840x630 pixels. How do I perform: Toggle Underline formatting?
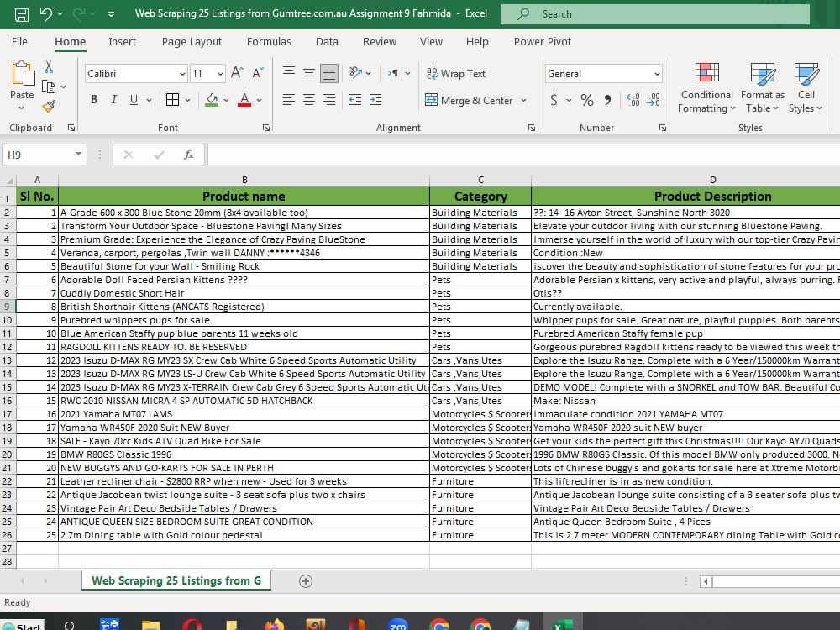tap(134, 100)
